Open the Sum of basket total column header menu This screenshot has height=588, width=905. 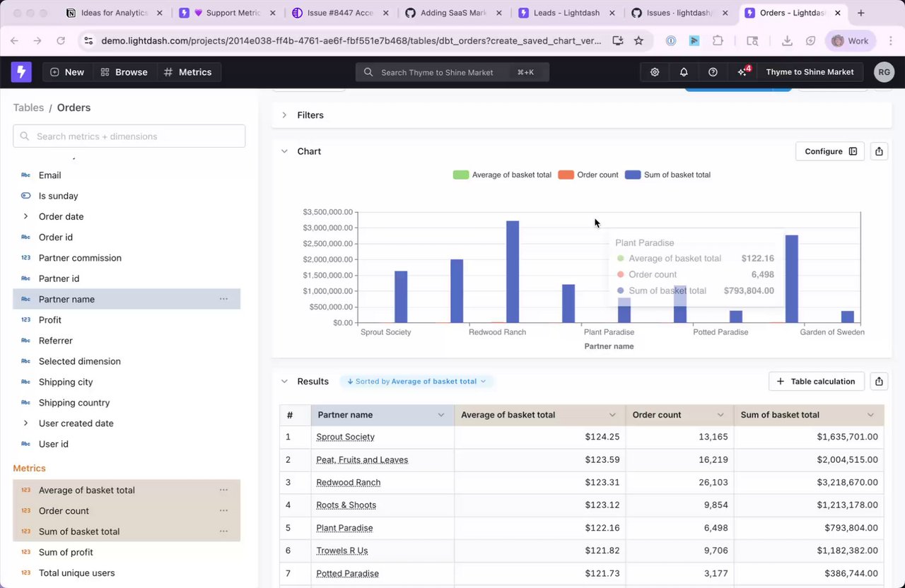pos(871,415)
